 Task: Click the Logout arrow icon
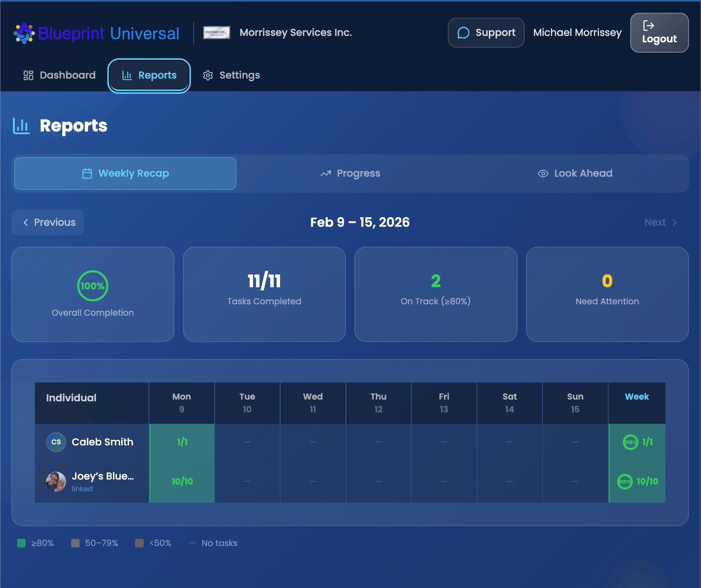648,26
